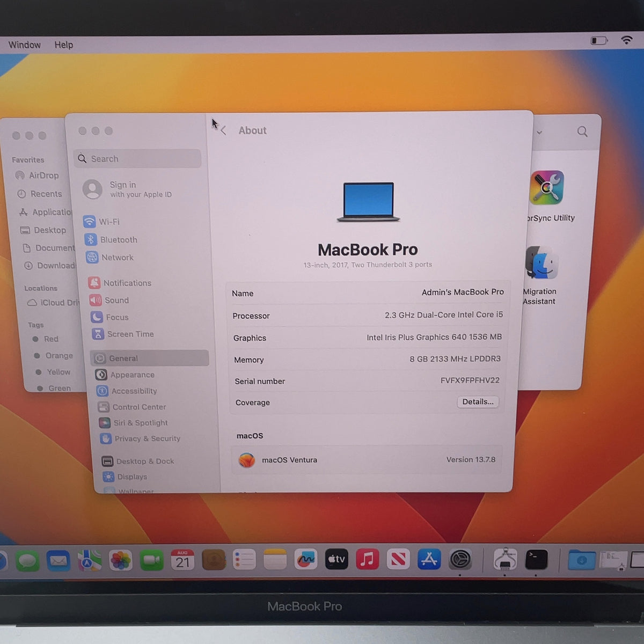Open the Window menu in menu bar
The height and width of the screenshot is (644, 644).
coord(25,45)
